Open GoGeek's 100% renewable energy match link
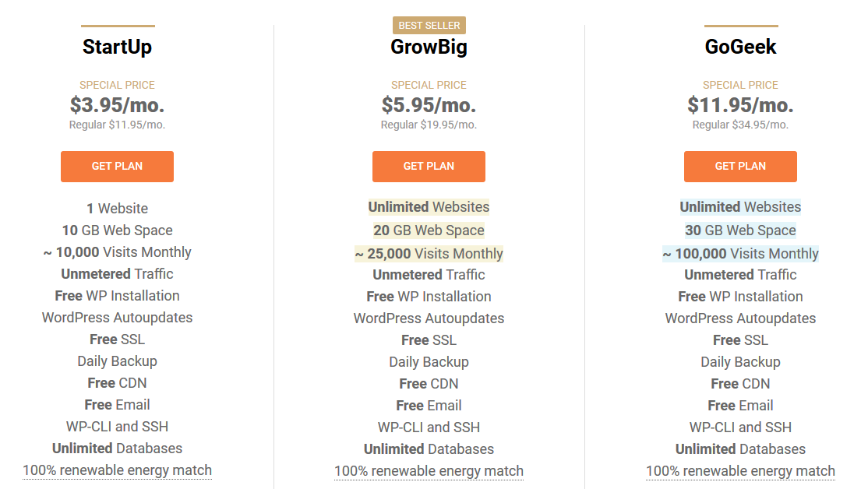Screen dimensions: 868x489 click(x=740, y=471)
